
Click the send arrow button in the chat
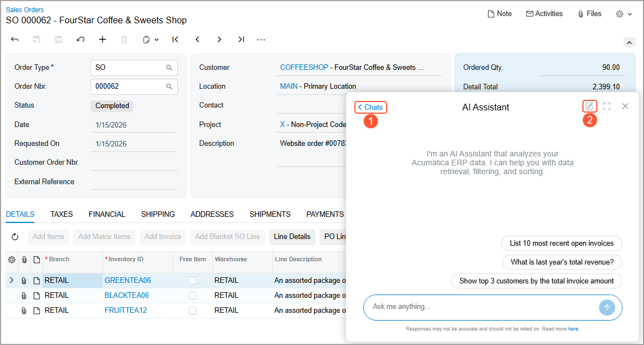pos(607,307)
